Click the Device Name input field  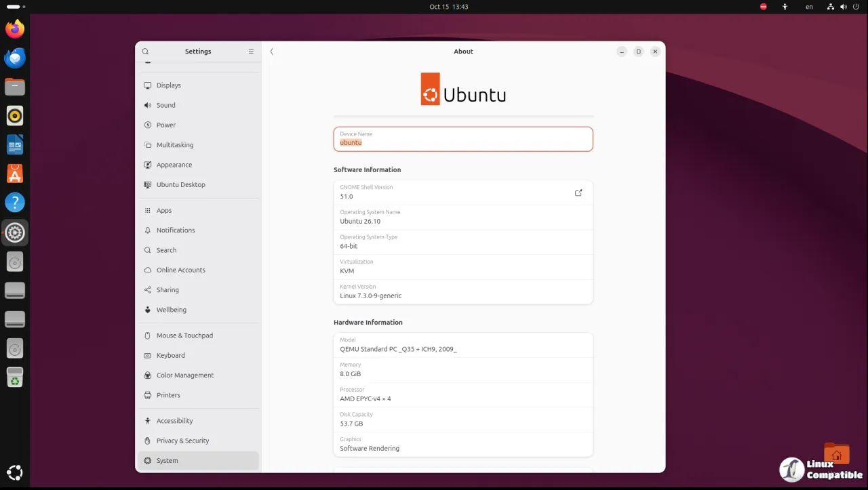click(463, 139)
